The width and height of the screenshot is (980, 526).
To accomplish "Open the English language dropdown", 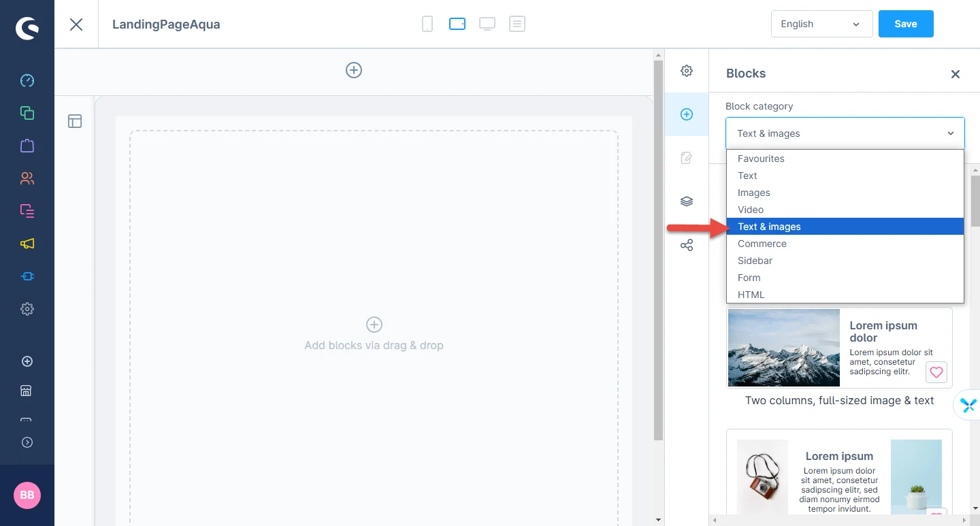I will point(821,24).
